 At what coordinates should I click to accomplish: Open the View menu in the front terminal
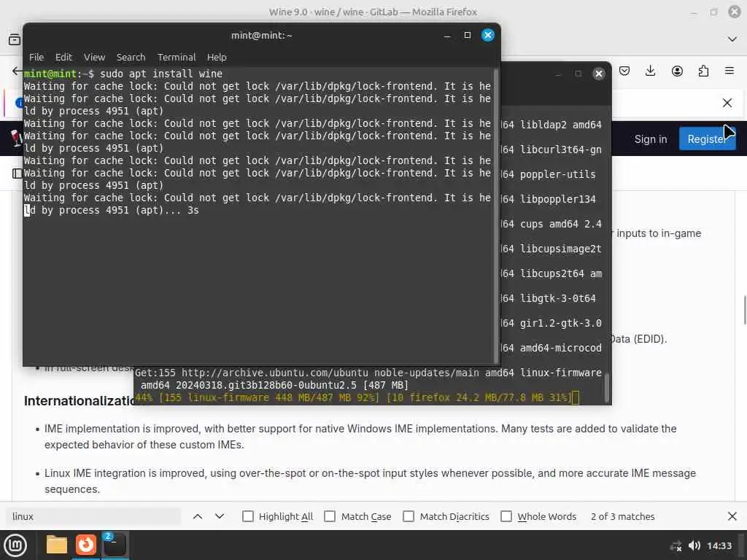(x=94, y=57)
